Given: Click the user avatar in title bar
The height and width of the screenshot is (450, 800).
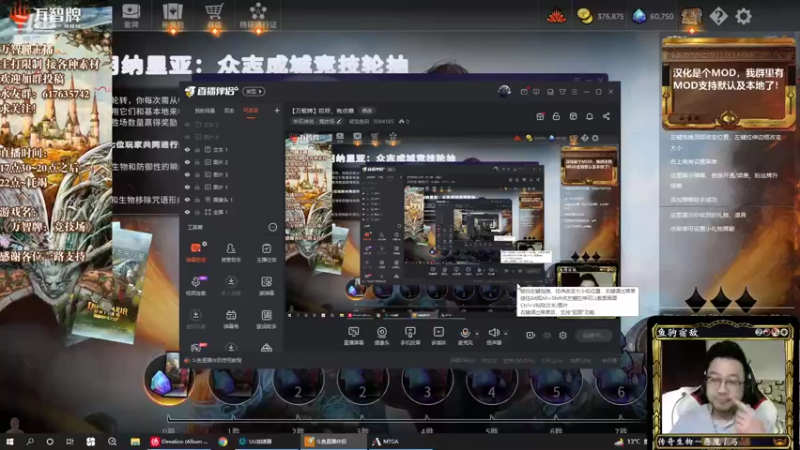Looking at the screenshot, I should 504,91.
